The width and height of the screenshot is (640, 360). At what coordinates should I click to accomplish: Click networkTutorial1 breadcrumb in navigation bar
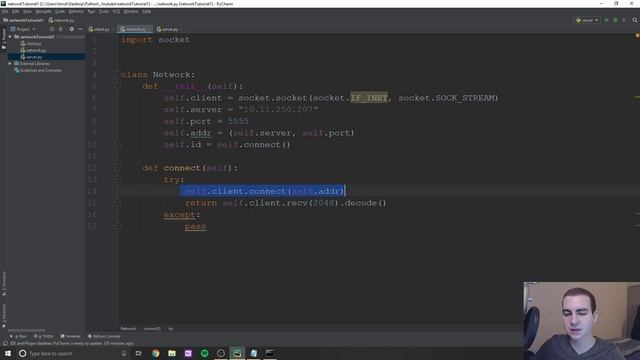coord(23,20)
